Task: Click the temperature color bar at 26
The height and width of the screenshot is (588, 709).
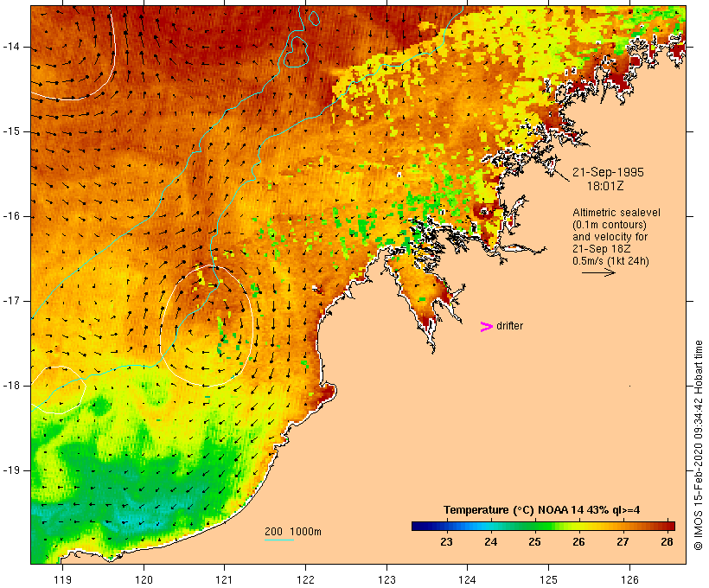Action: click(578, 526)
